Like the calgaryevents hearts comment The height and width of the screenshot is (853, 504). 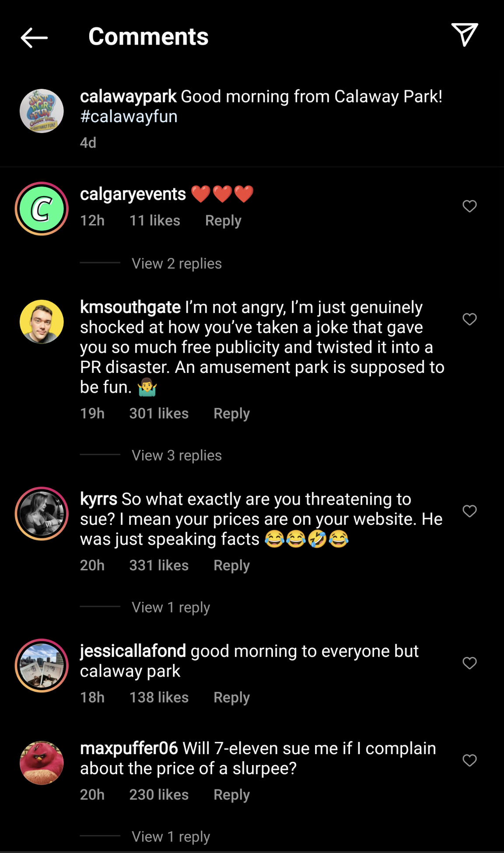pos(469,206)
